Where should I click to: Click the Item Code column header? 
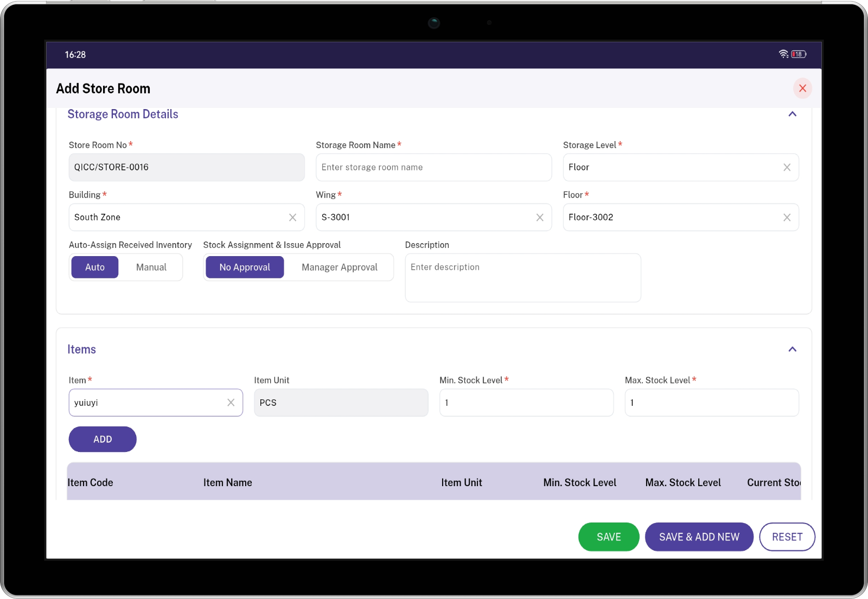pos(90,483)
